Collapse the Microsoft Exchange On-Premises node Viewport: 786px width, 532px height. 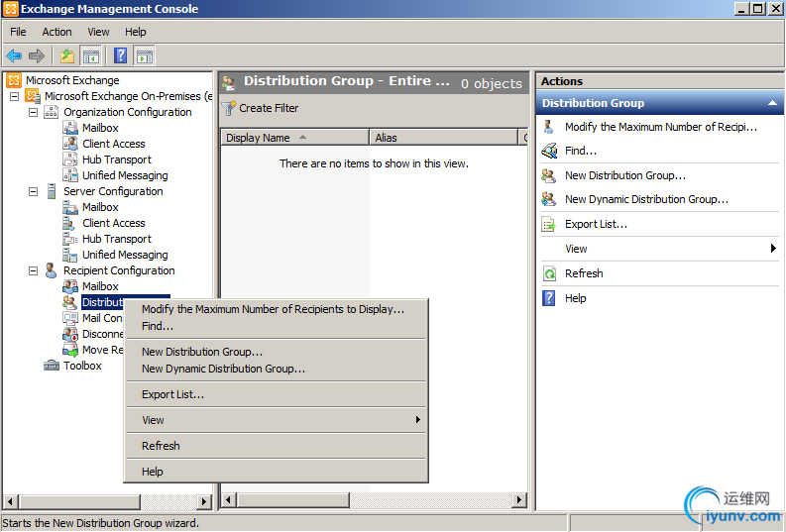[15, 96]
